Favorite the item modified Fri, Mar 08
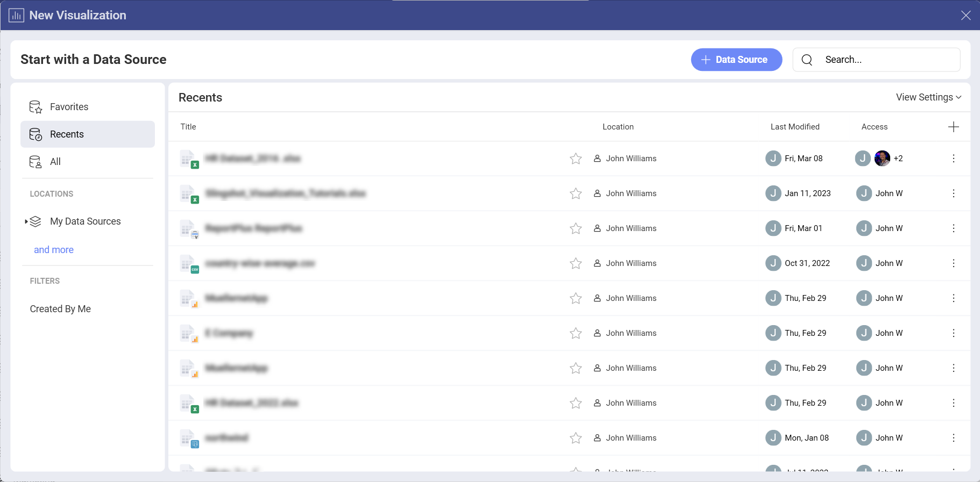The width and height of the screenshot is (980, 482). pos(576,159)
